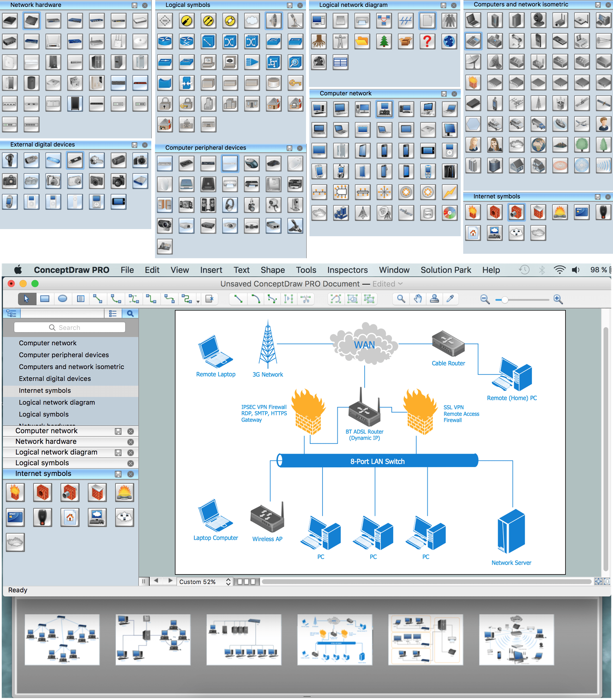The height and width of the screenshot is (700, 613).
Task: Select the Eyedropper tool in toolbar
Action: tap(450, 299)
